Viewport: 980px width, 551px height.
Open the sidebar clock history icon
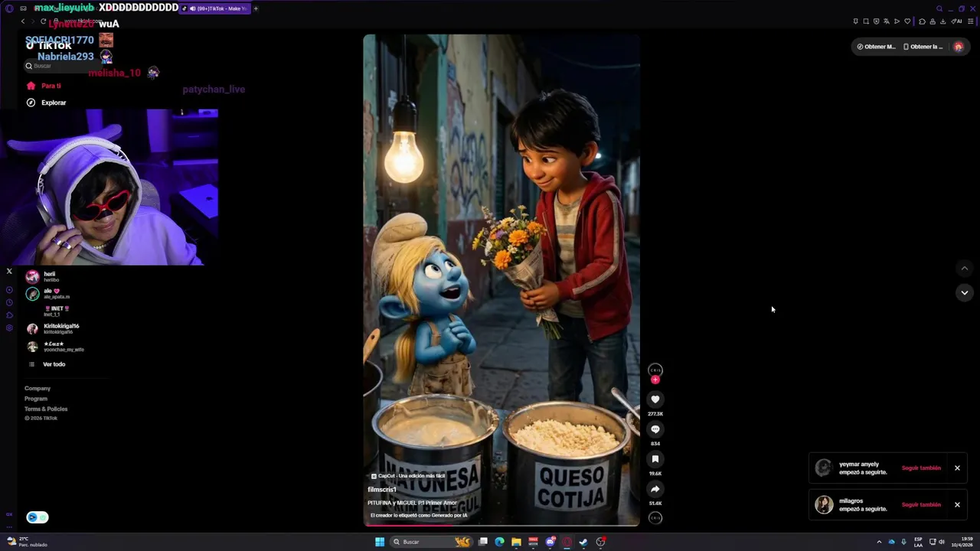click(9, 302)
